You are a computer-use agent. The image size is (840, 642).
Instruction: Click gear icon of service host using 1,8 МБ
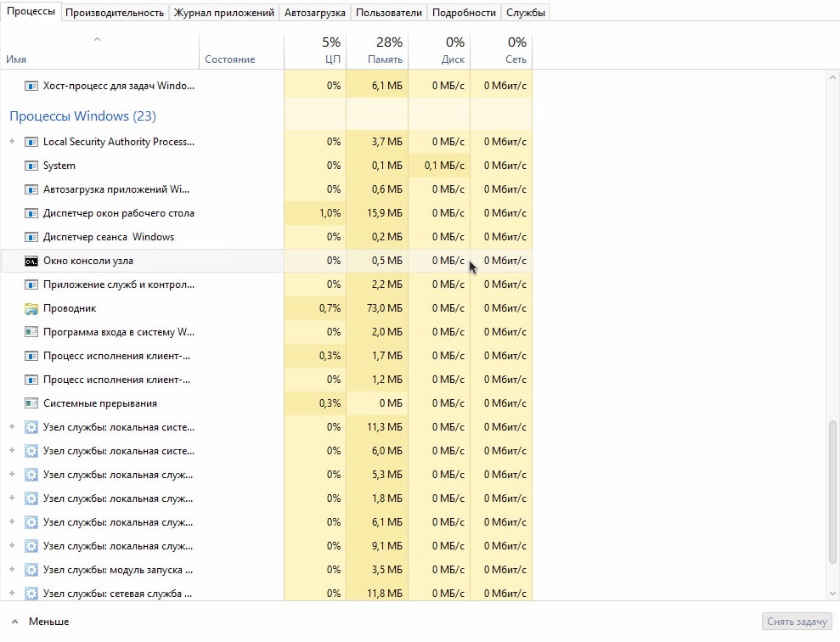tap(31, 498)
